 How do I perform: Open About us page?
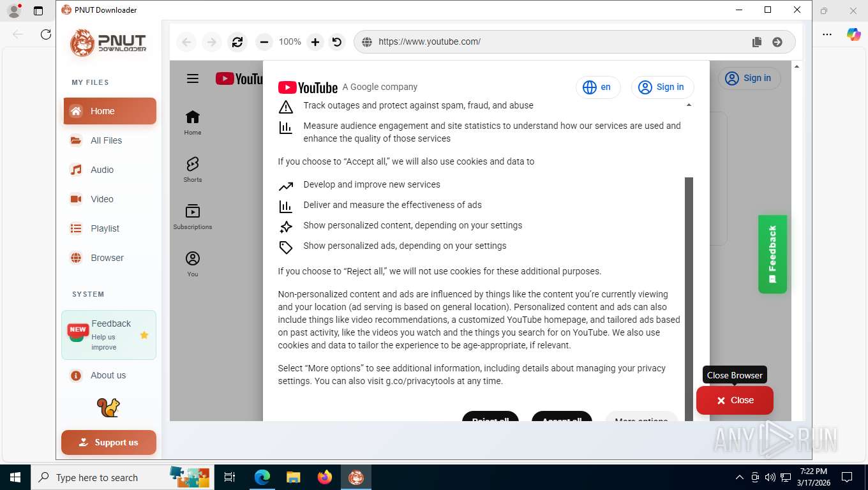click(110, 375)
